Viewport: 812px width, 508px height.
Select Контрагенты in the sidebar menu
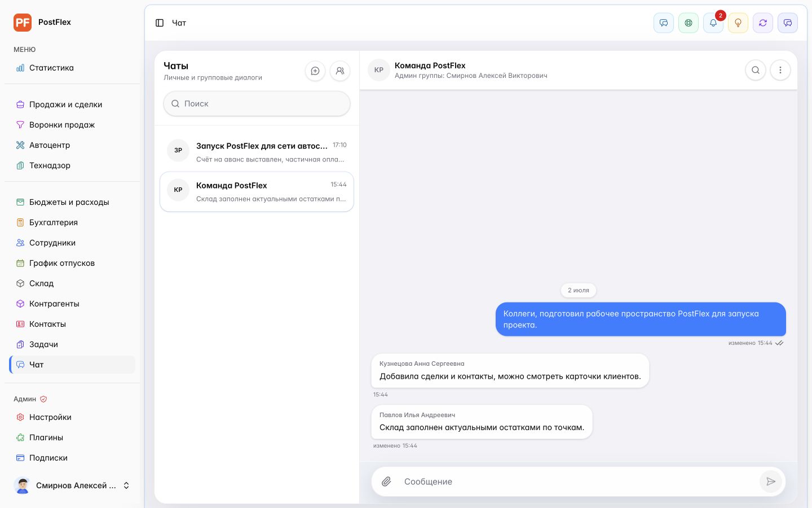[72, 304]
